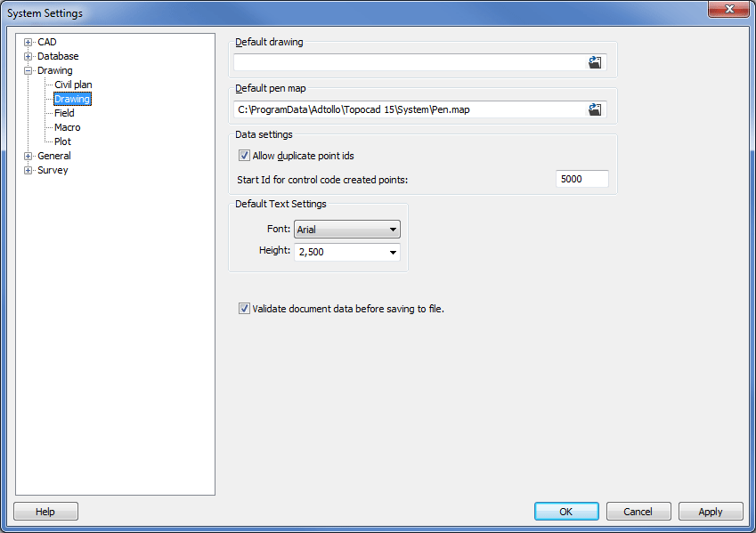Click the Default drawing path field
756x533 pixels.
[408, 62]
